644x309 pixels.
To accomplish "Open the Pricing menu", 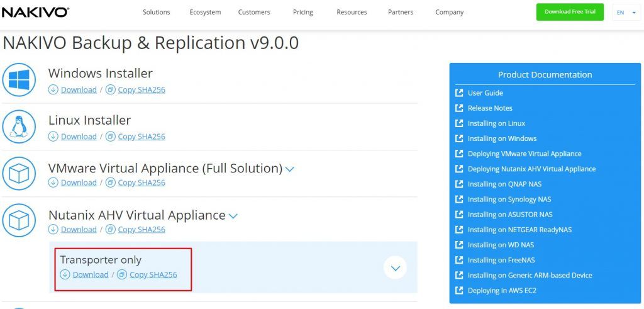I will [x=303, y=13].
